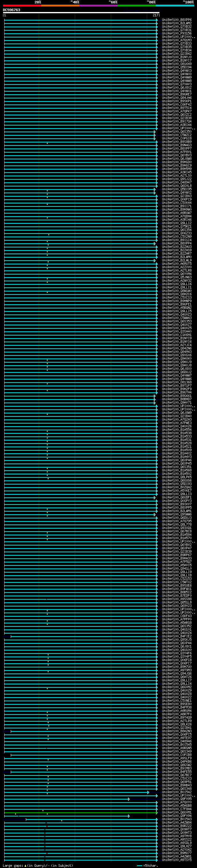
Task: Open hit UniRef100_B2LWM2
Action: coord(176,23)
